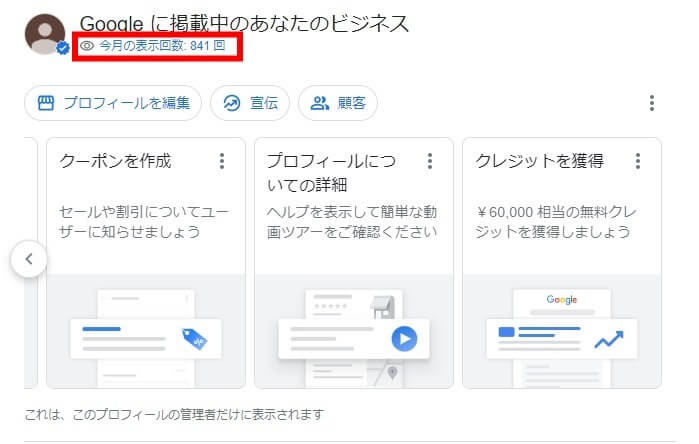699x444 pixels.
Task: Click the ヘルプを表示して簡単な動画ツアー description
Action: 352,222
